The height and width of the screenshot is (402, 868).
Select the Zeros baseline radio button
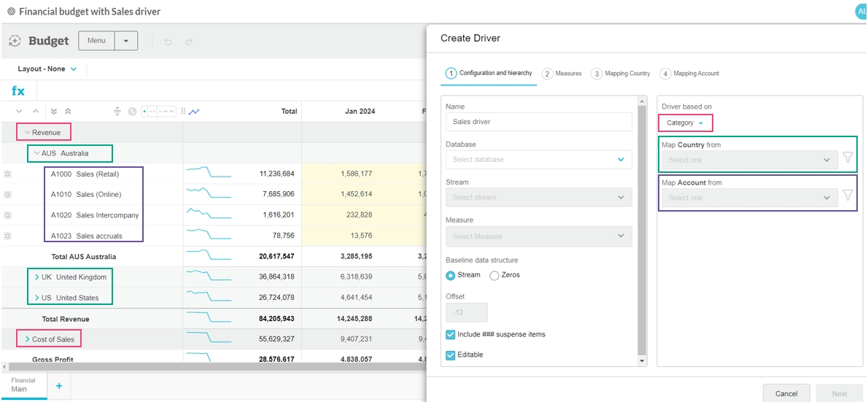pyautogui.click(x=495, y=275)
